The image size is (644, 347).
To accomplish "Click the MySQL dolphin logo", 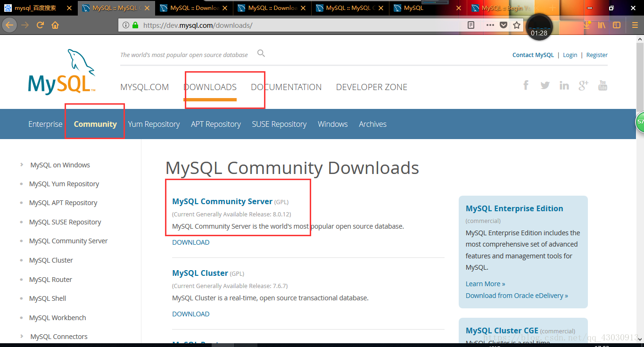I will tap(62, 72).
